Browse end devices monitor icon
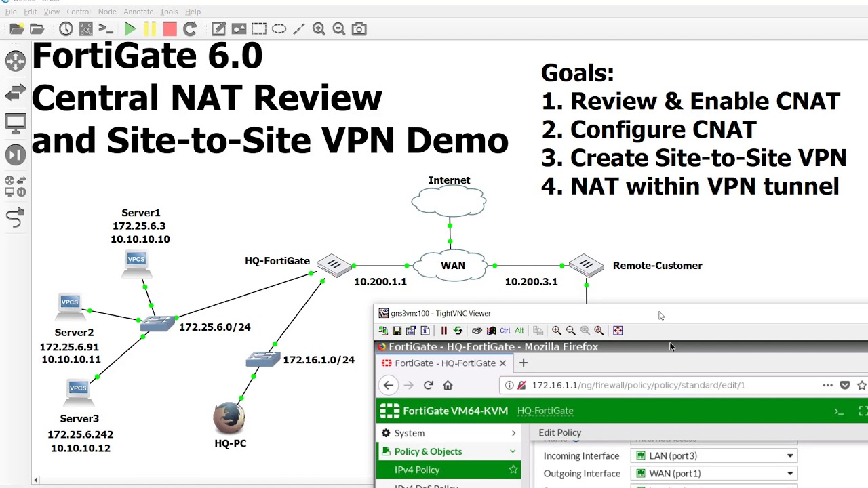The image size is (868, 488). (15, 123)
